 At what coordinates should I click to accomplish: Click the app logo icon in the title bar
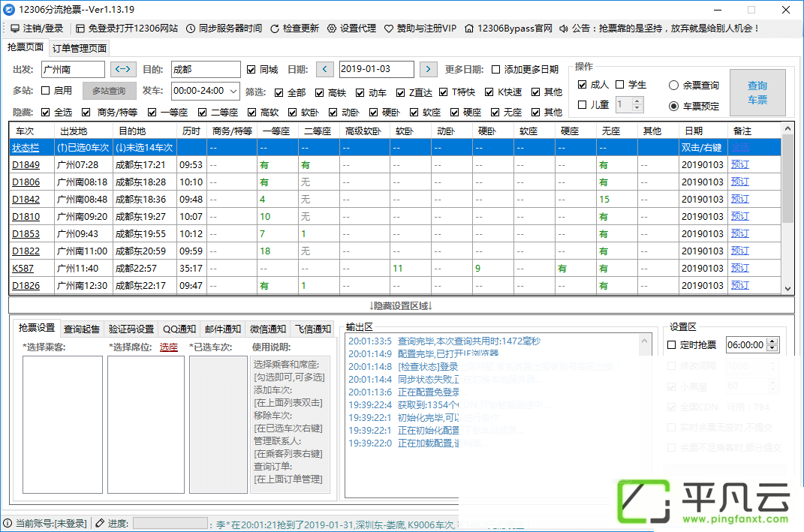(9, 10)
